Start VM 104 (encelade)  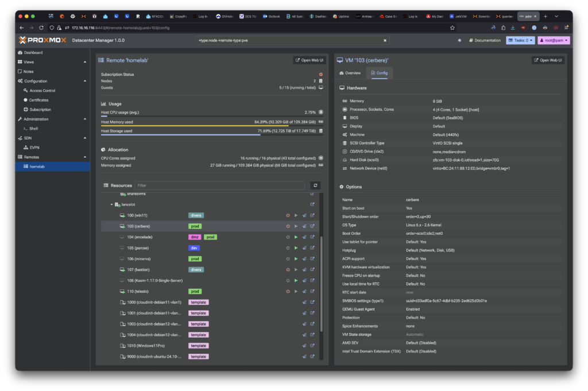296,237
